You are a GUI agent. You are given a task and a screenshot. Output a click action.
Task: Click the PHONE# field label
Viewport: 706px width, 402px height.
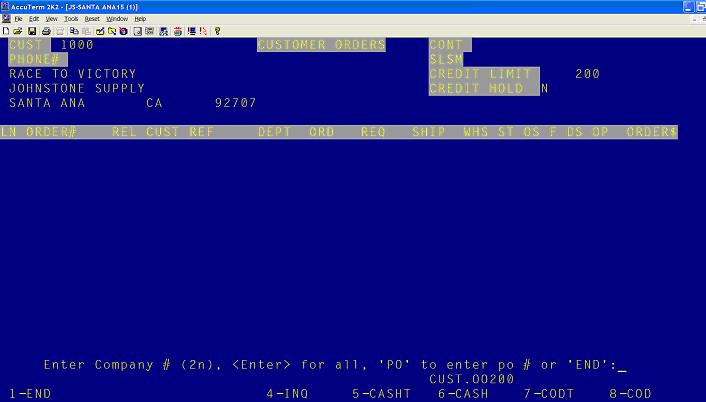[x=38, y=59]
